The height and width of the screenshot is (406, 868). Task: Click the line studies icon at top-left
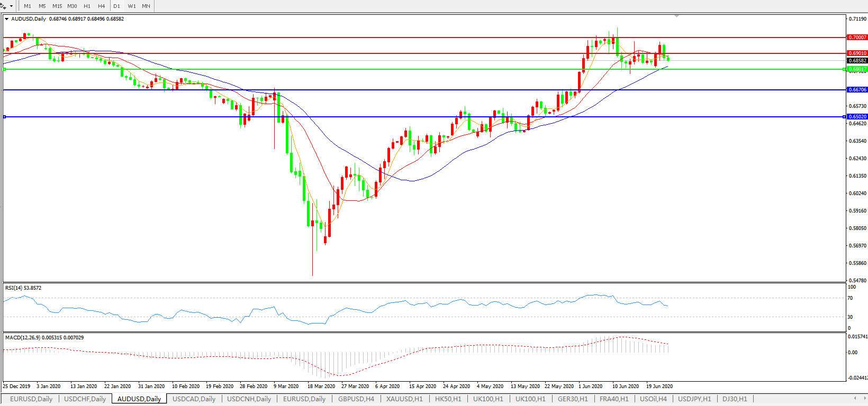3,6
